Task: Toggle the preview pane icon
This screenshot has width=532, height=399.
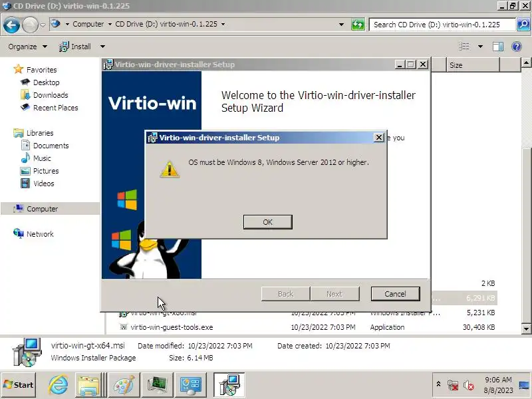Action: click(x=498, y=47)
